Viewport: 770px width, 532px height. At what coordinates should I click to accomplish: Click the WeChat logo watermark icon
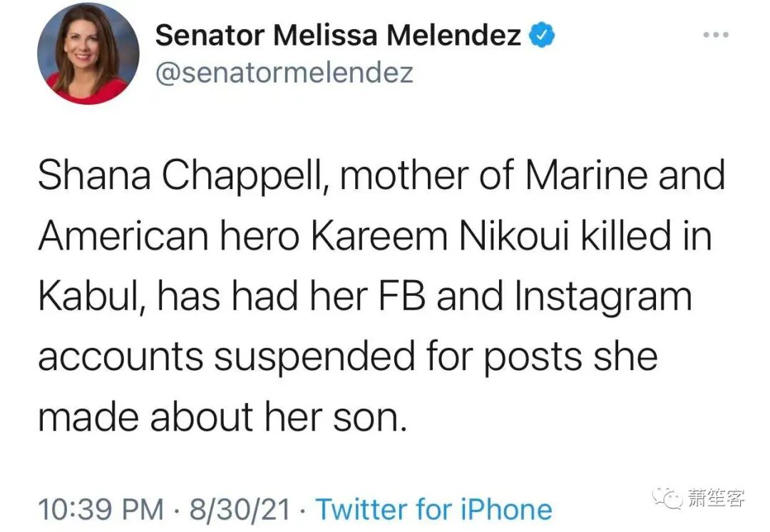(670, 497)
